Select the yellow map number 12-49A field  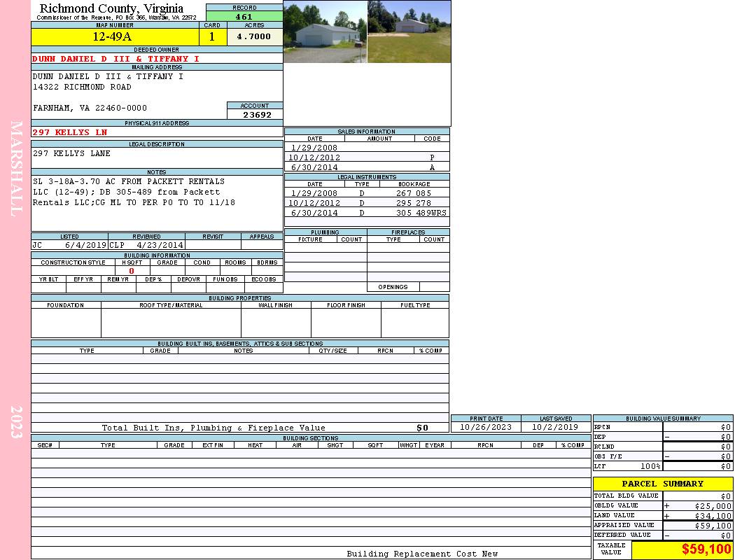(115, 36)
